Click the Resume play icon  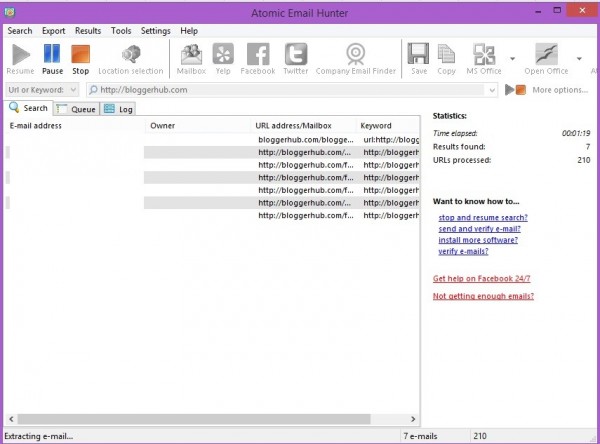(21, 54)
